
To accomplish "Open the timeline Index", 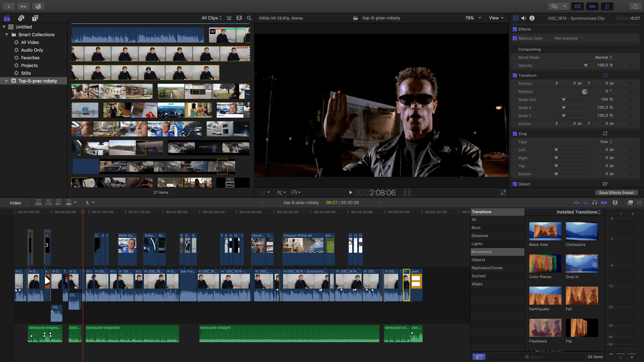I will click(15, 203).
